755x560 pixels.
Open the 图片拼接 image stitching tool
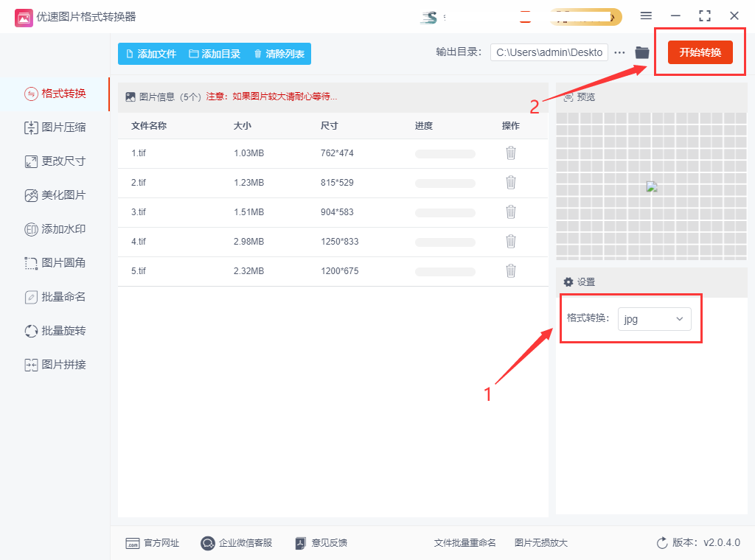point(55,364)
